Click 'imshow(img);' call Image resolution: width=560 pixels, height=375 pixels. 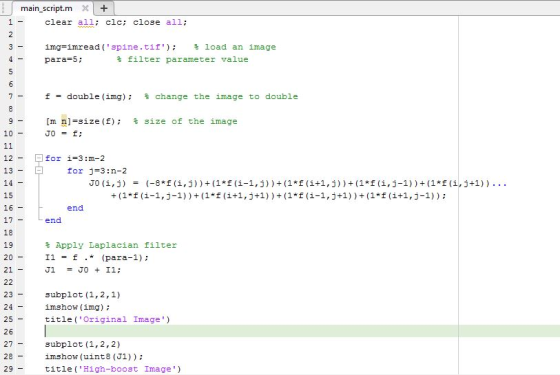(x=77, y=307)
